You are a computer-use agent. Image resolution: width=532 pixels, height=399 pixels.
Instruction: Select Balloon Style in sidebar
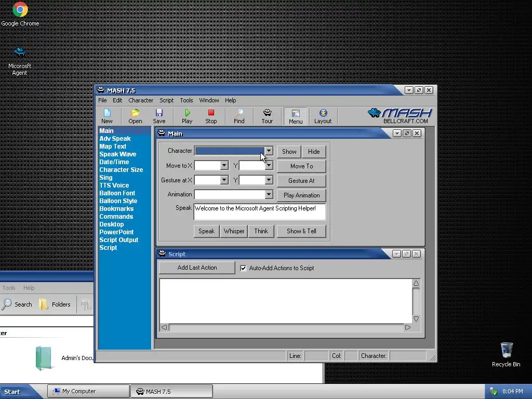118,201
